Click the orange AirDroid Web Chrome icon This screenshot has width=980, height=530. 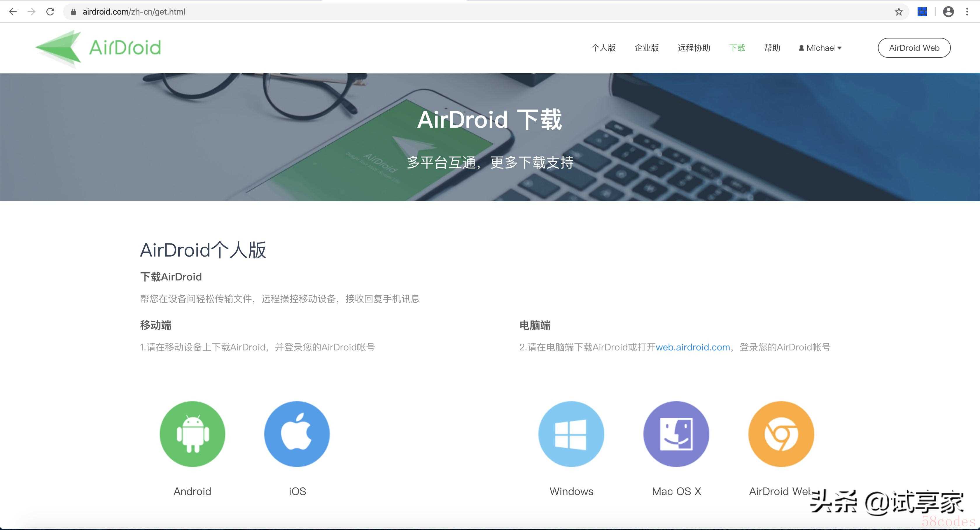781,434
